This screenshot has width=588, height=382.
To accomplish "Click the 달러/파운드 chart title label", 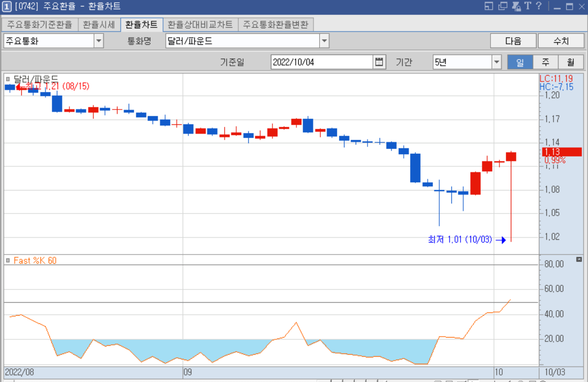I will pyautogui.click(x=36, y=79).
